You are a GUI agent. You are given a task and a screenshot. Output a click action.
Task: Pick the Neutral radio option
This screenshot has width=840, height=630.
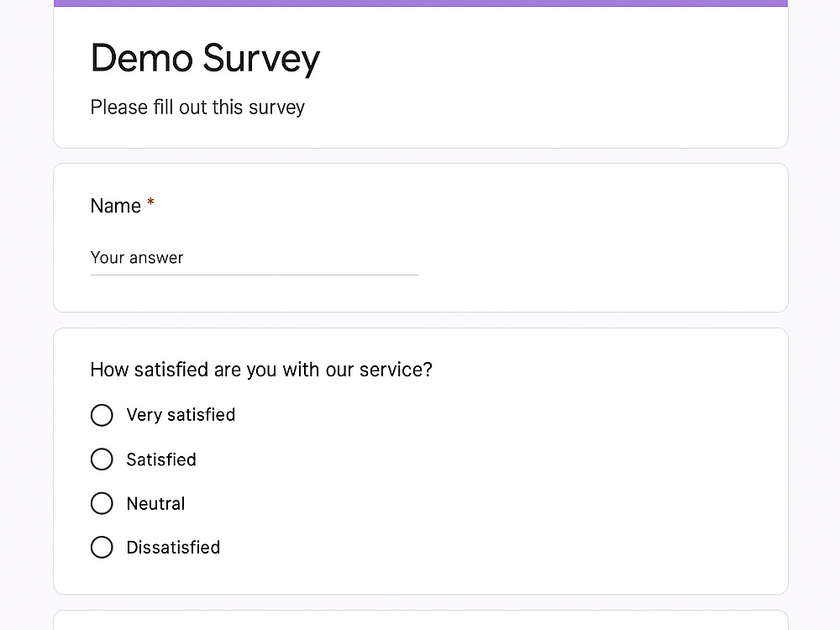102,503
